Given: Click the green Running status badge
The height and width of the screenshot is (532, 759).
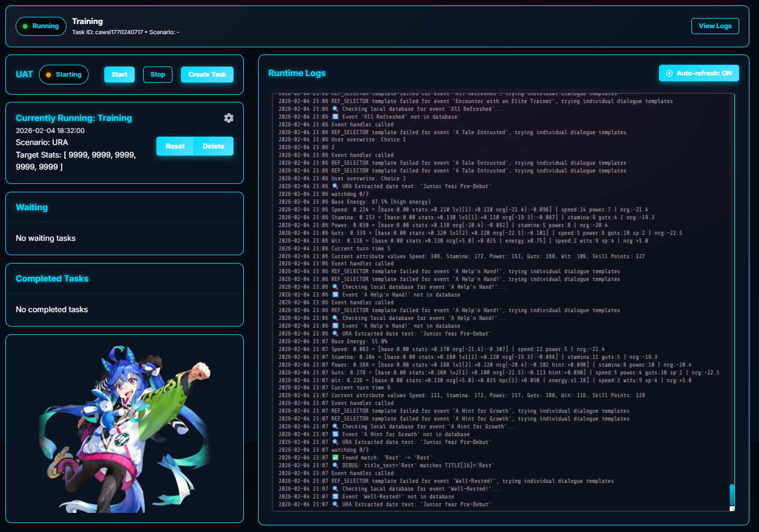Looking at the screenshot, I should [41, 26].
